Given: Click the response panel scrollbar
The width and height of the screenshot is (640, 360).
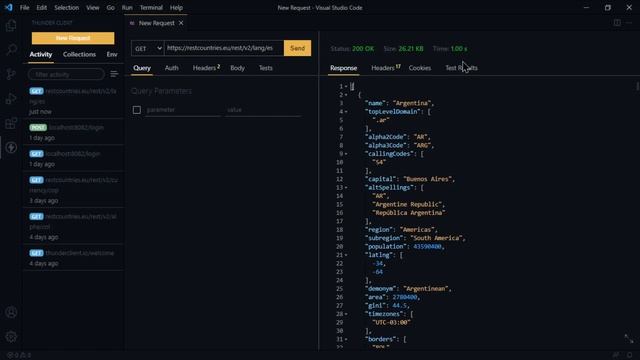Looking at the screenshot, I should 637,87.
